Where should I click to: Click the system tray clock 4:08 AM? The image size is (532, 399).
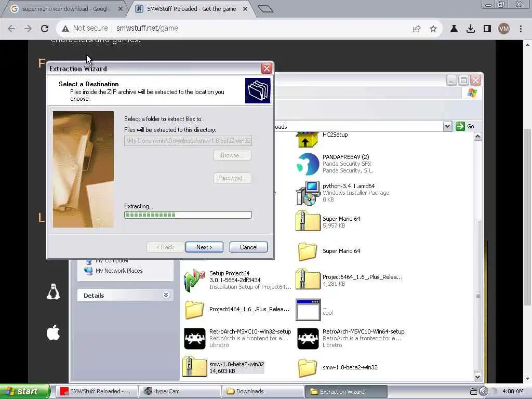click(x=513, y=392)
